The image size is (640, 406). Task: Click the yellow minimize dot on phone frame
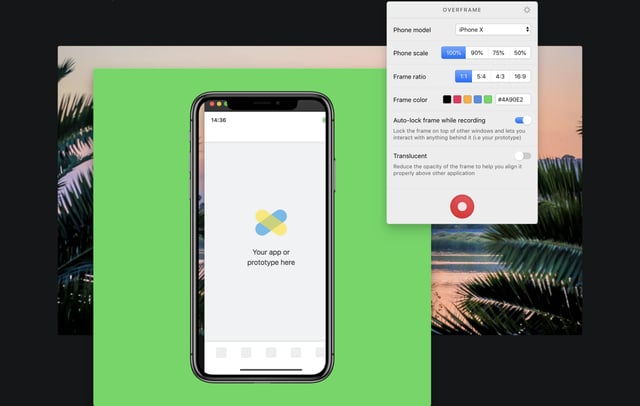click(x=219, y=104)
